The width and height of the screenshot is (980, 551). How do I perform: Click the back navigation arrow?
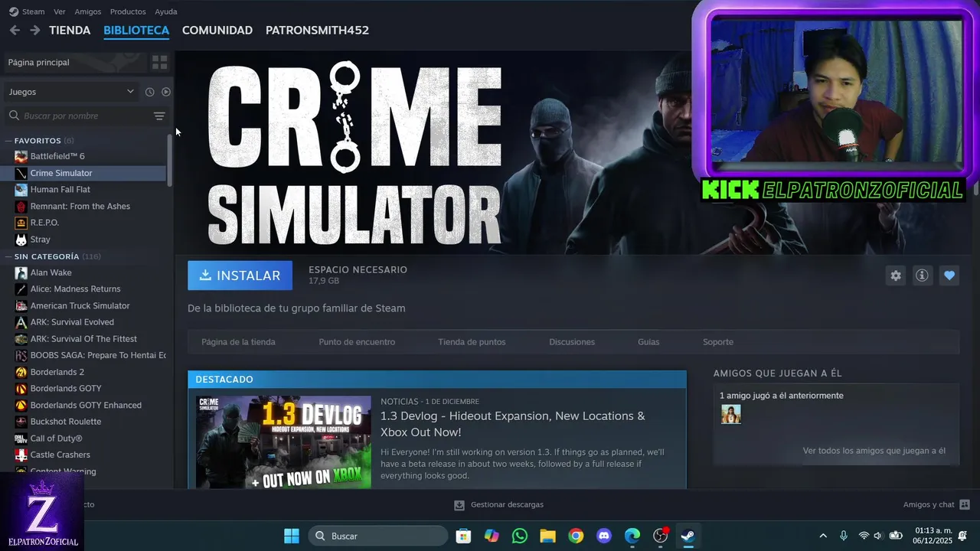(x=15, y=30)
